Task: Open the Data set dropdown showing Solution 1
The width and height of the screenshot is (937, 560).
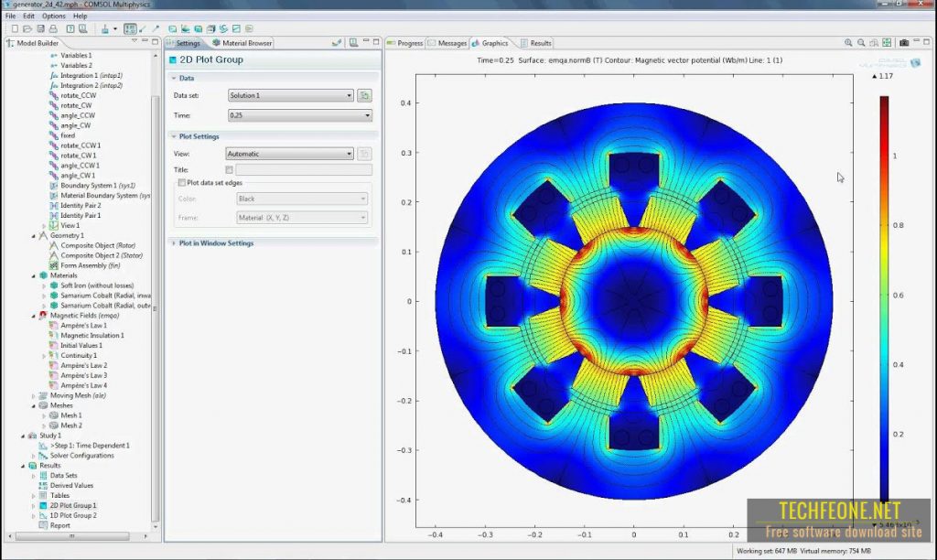Action: [290, 96]
